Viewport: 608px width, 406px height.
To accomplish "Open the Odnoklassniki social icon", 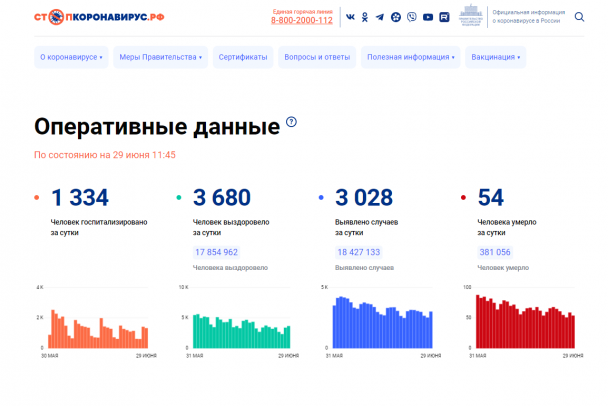I will [x=365, y=17].
